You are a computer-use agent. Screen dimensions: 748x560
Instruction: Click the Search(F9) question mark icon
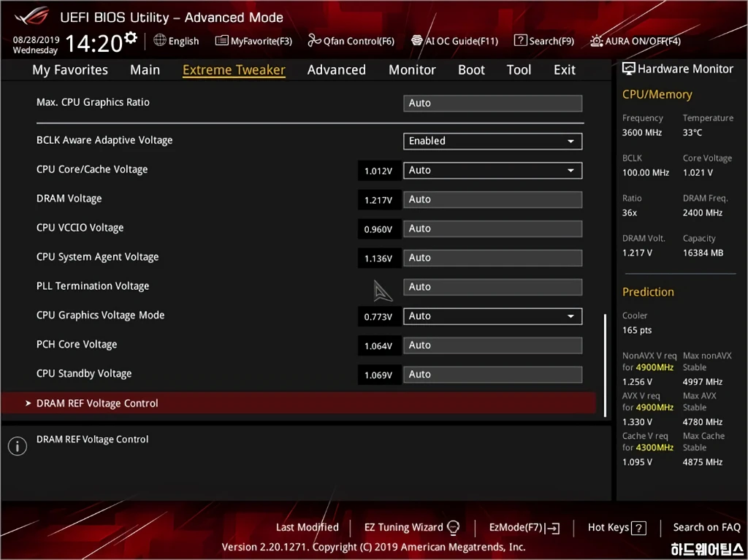pos(520,41)
